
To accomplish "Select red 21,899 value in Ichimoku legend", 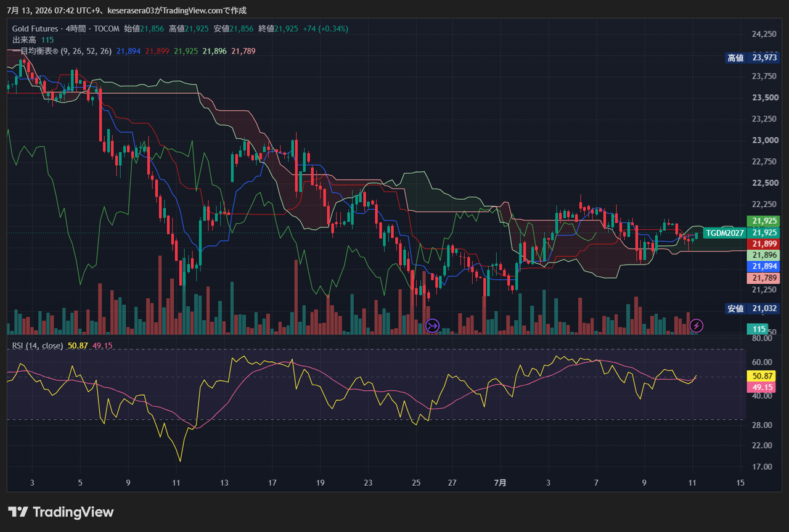I will 157,51.
